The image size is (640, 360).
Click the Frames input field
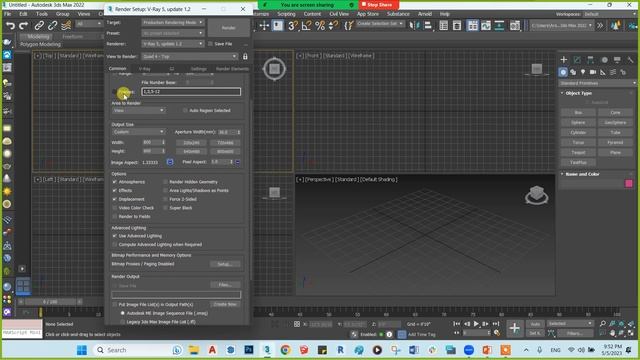(x=191, y=92)
